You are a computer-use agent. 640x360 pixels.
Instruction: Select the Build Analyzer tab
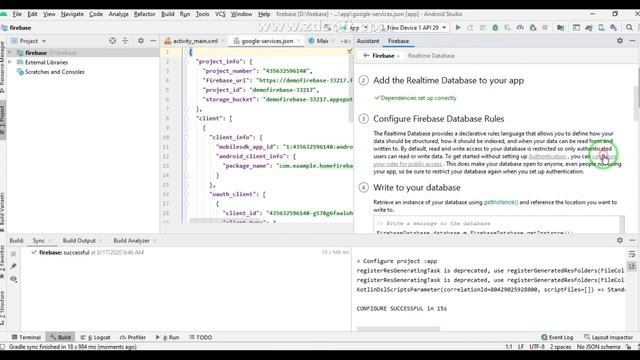[x=131, y=240]
